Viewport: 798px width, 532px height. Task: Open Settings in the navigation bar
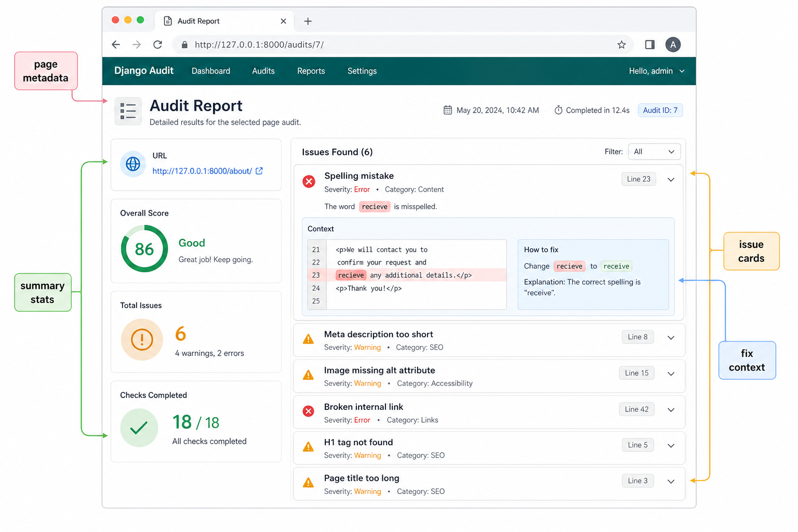[362, 71]
